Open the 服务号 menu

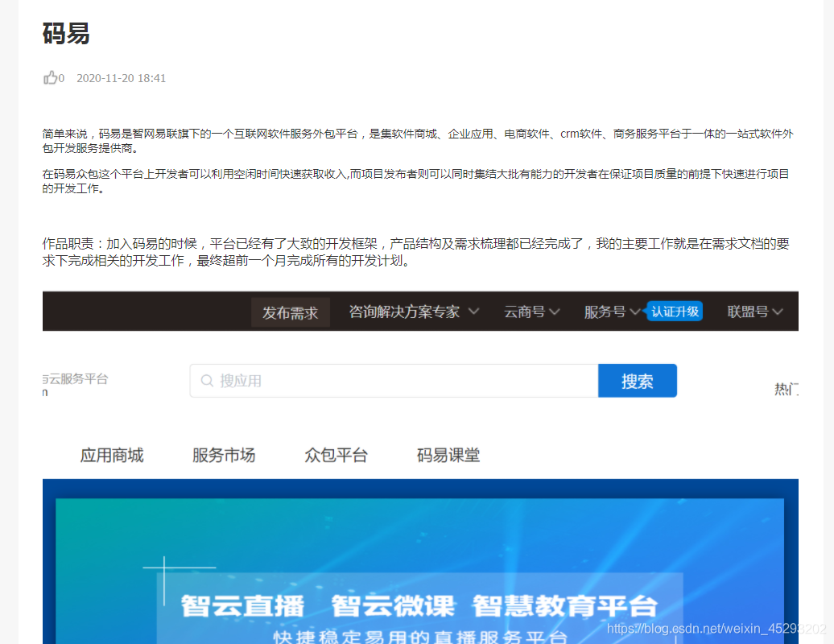(x=605, y=312)
